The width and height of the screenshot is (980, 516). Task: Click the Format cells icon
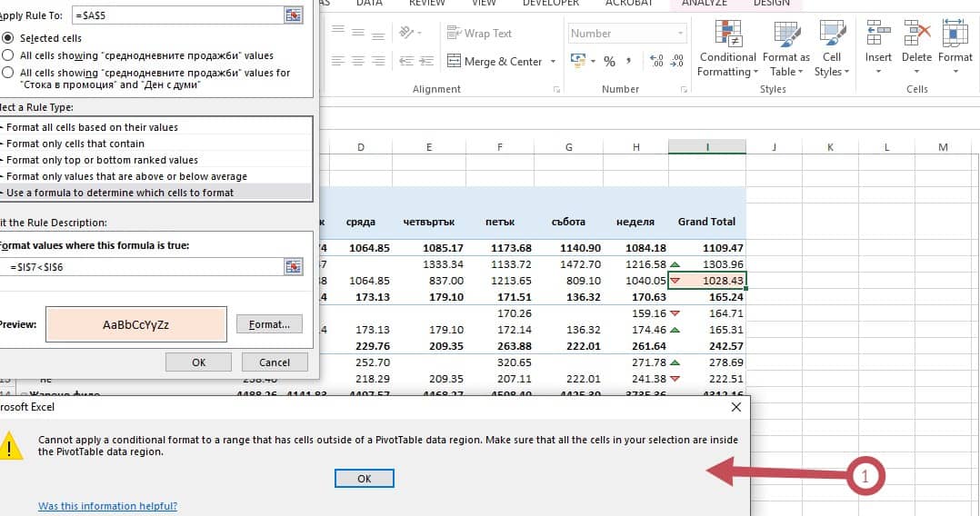[955, 33]
